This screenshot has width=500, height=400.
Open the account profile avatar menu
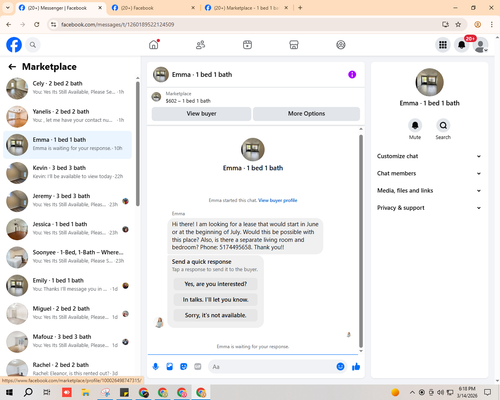pyautogui.click(x=480, y=45)
